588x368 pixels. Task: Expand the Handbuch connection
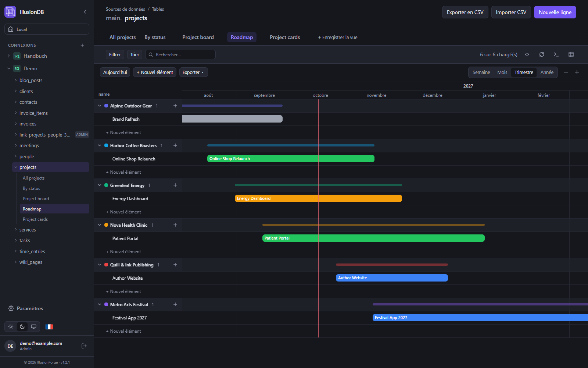(9, 56)
